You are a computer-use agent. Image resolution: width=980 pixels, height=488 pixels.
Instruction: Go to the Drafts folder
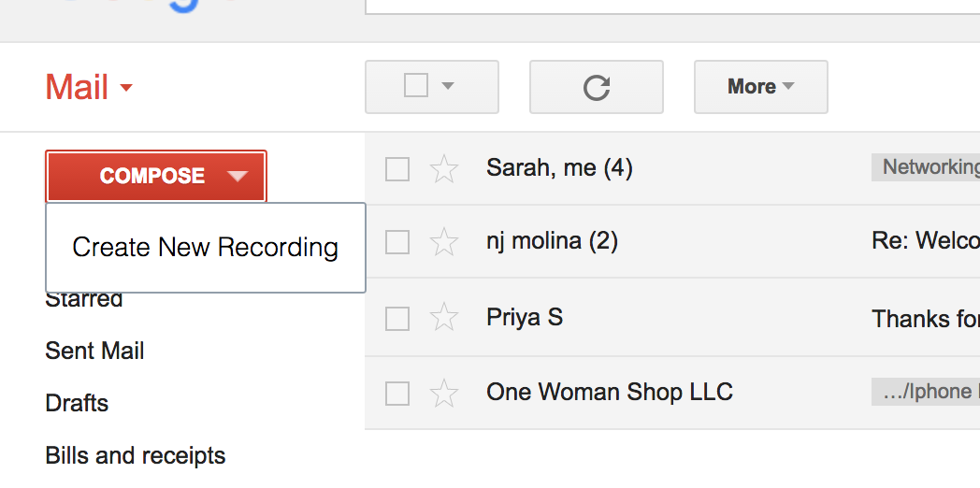click(77, 404)
